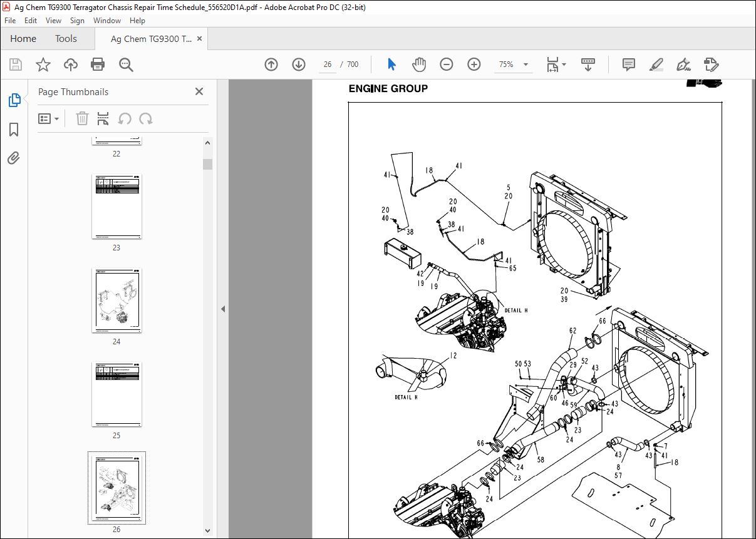Zoom in with plus button
Viewport: 756px width, 539px height.
pos(474,64)
